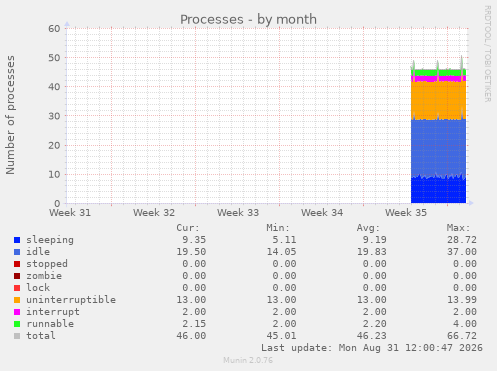Select the 'interrupt' legend label
The width and height of the screenshot is (497, 371).
pyautogui.click(x=53, y=312)
